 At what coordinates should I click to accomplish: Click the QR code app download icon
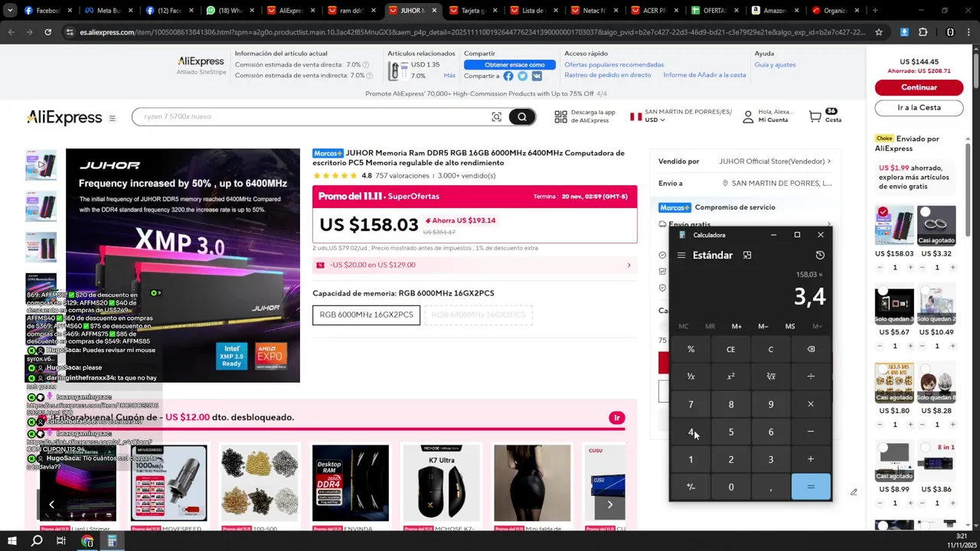(x=560, y=116)
